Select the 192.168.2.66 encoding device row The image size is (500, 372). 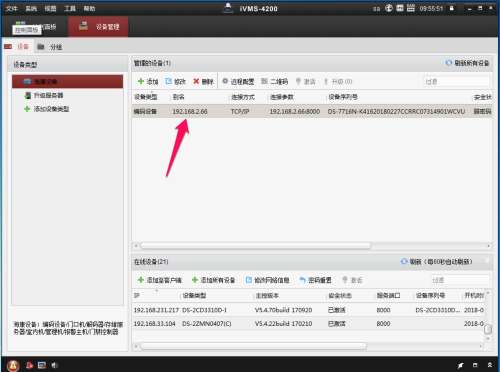[312, 111]
